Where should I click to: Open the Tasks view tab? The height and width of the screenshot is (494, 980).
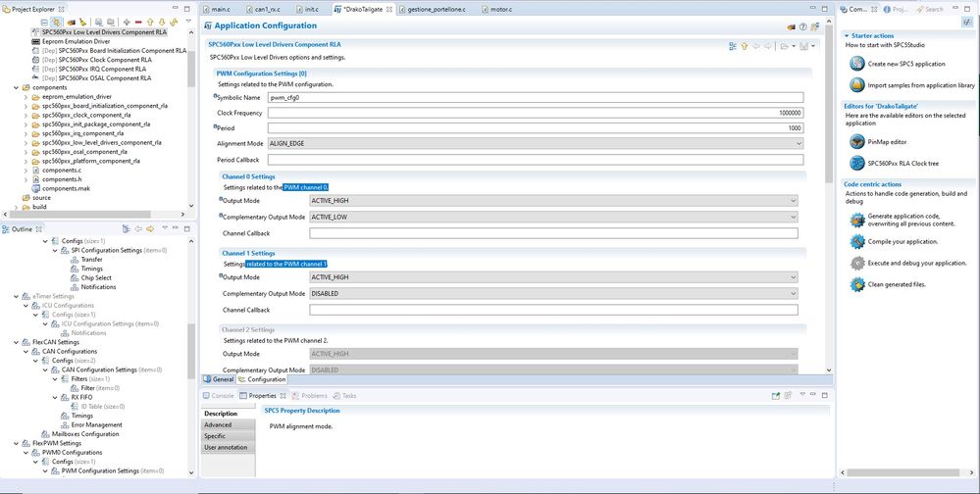click(345, 395)
